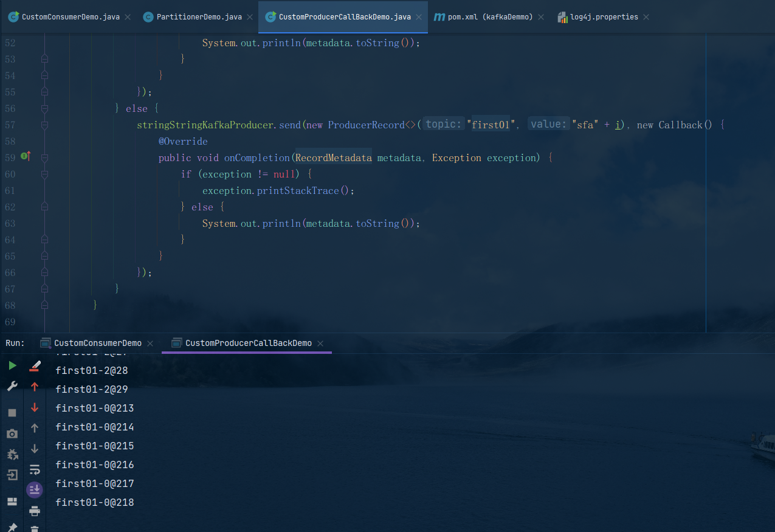Screen dimensions: 775x532
Task: Collapse the code fold marker at line 62
Action: [43, 207]
